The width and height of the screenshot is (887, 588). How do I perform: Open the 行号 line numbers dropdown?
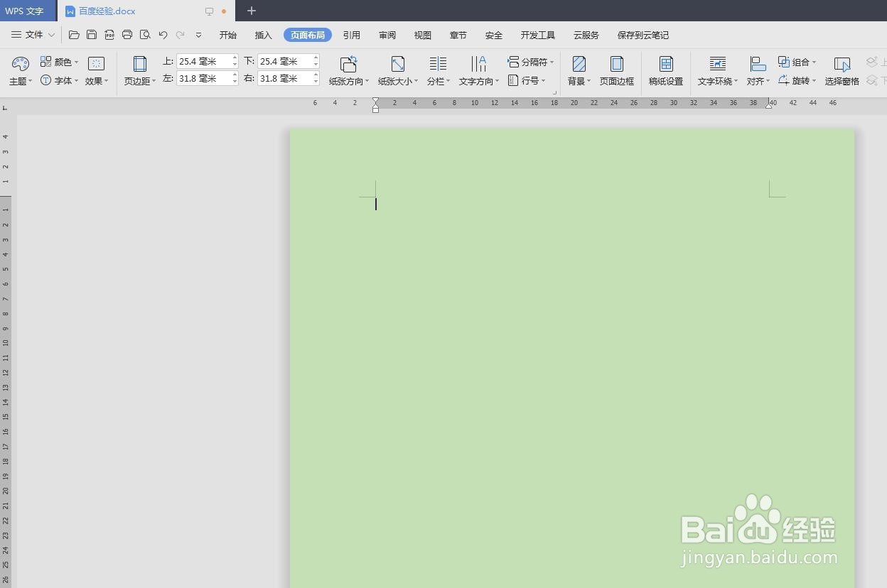coord(527,80)
